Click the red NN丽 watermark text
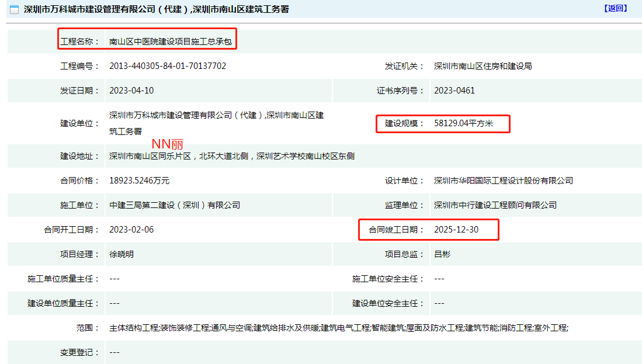The height and width of the screenshot is (364, 642). pyautogui.click(x=167, y=144)
